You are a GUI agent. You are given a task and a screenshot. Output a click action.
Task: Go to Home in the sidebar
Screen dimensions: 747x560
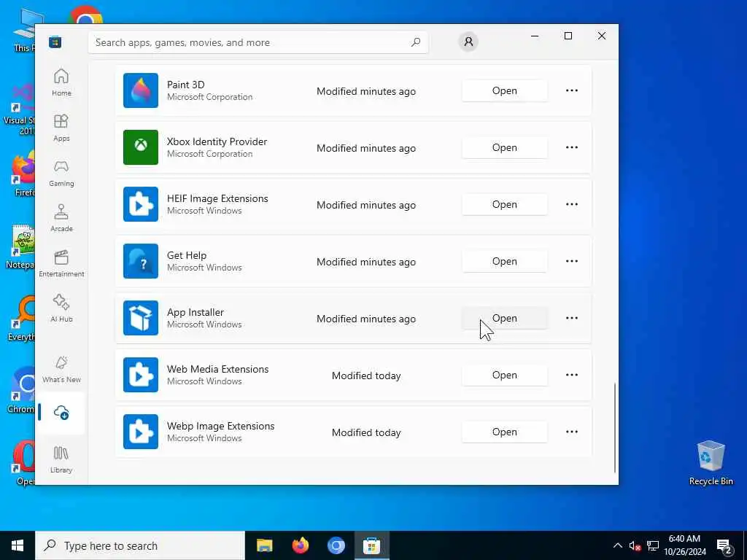(61, 82)
